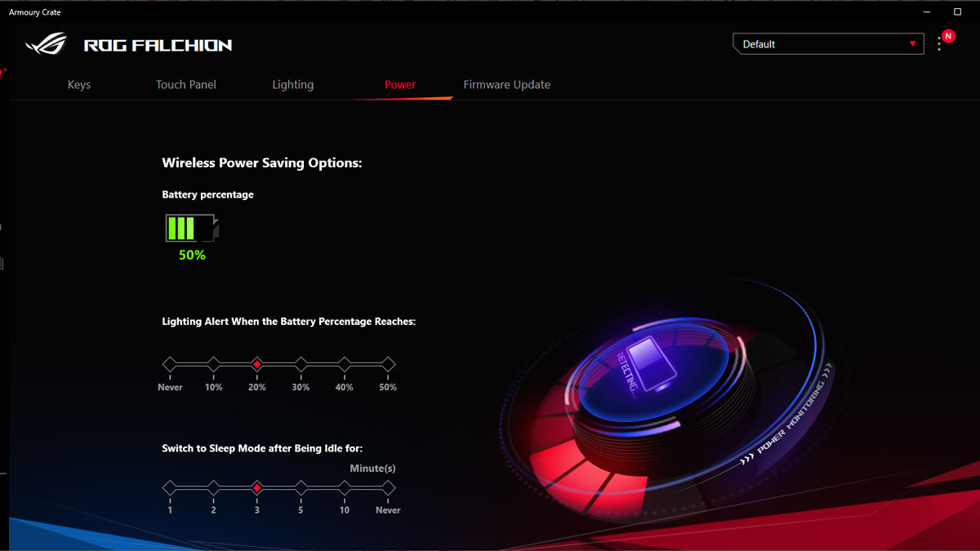Select the Power tab
980x551 pixels.
pos(400,85)
